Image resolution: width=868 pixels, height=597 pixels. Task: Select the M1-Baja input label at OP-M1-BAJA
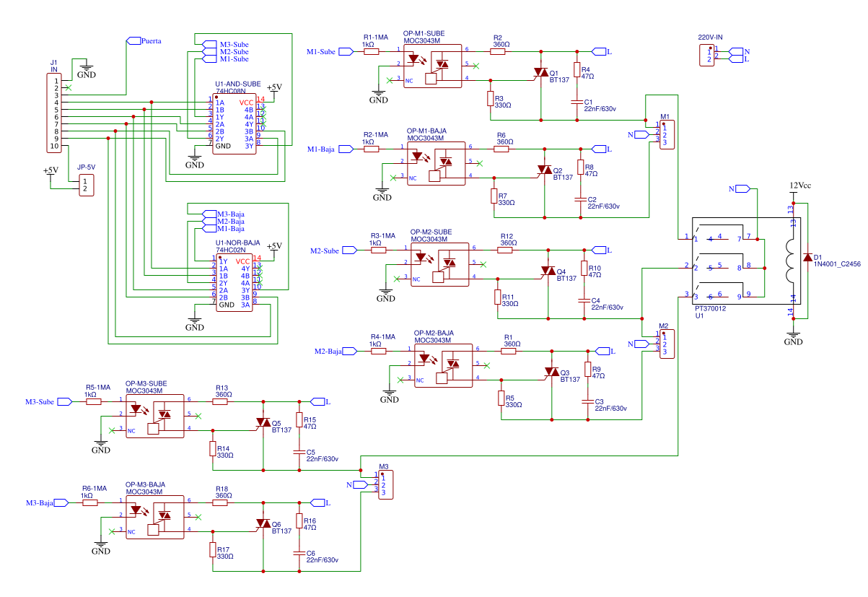click(329, 149)
